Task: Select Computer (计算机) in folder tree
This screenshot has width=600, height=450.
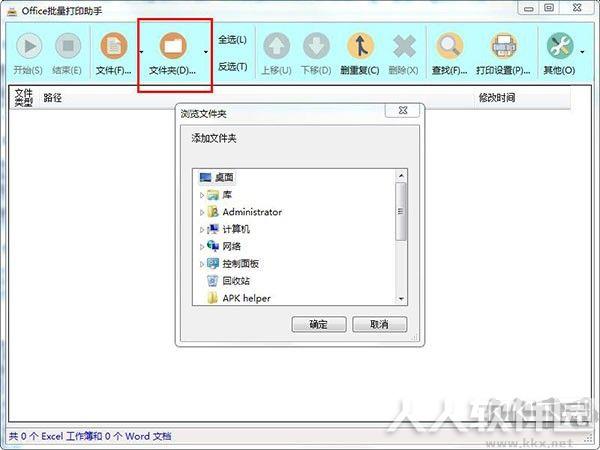Action: point(228,229)
